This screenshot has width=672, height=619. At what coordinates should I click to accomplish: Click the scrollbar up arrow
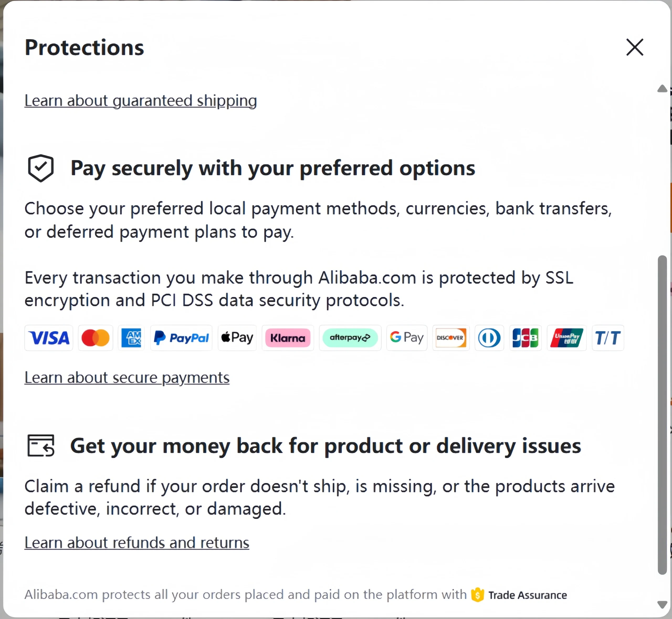(662, 89)
